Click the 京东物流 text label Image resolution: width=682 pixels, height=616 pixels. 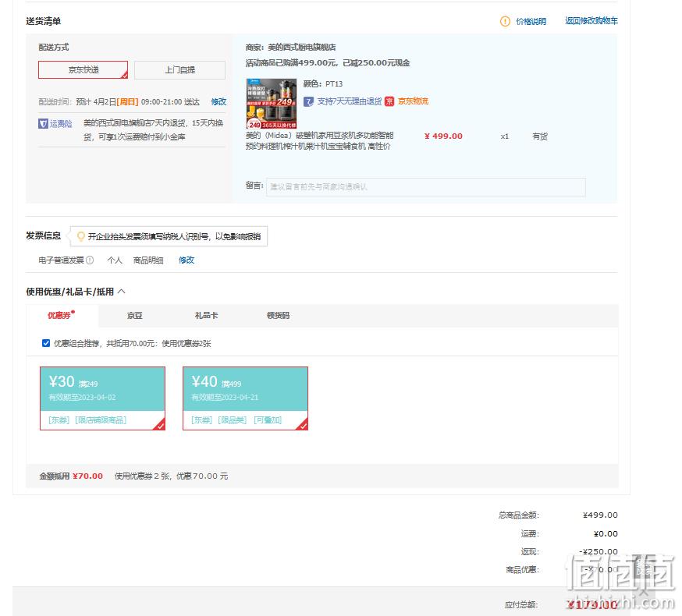tap(414, 101)
